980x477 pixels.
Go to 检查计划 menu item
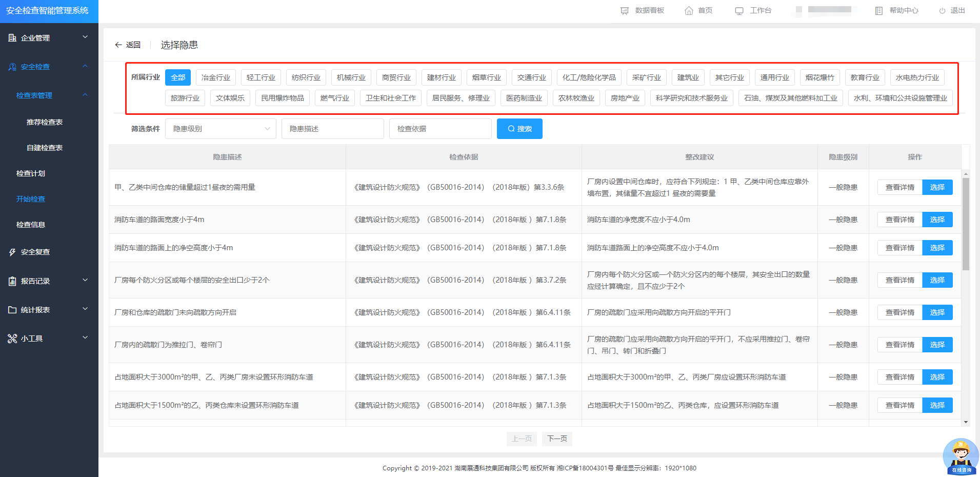click(31, 173)
